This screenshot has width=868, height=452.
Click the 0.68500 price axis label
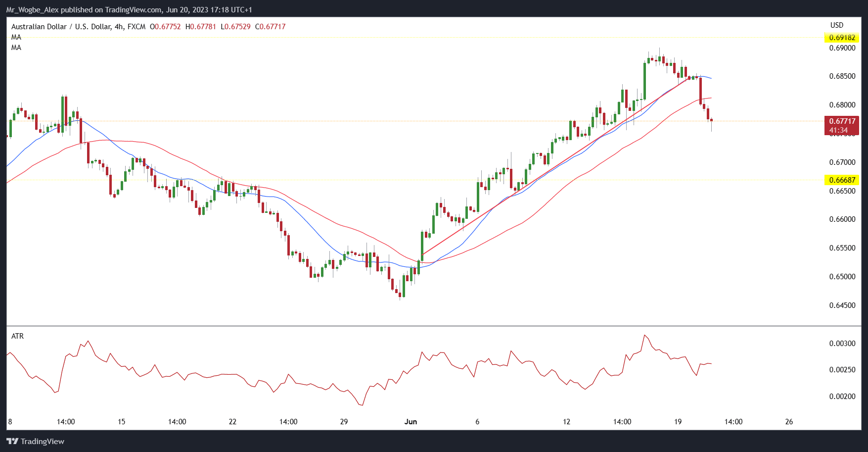842,76
